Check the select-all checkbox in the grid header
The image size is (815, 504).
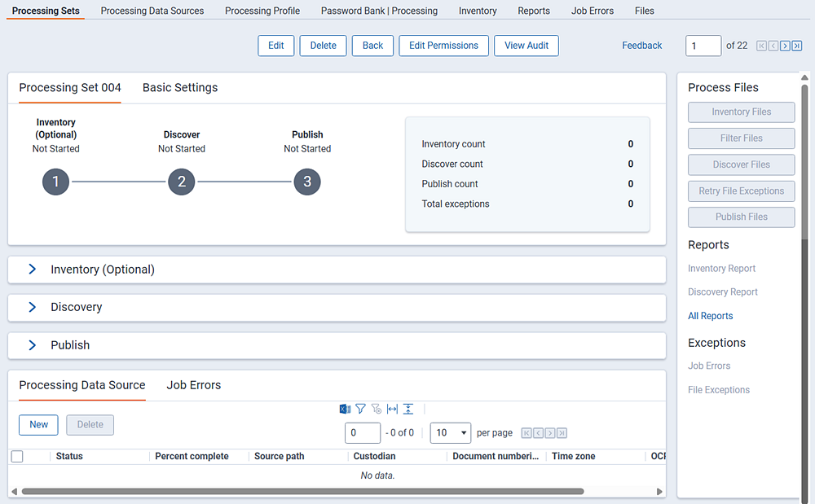[17, 456]
